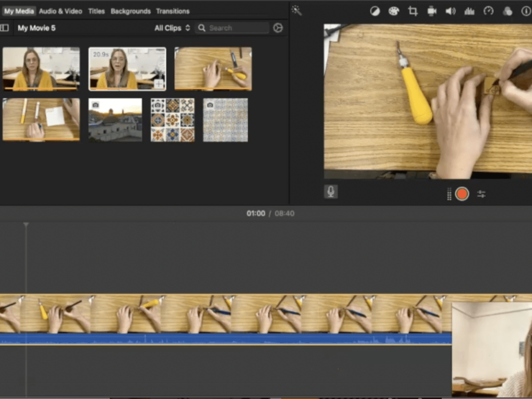Open the Transitions browser
This screenshot has height=399, width=532.
coord(173,11)
